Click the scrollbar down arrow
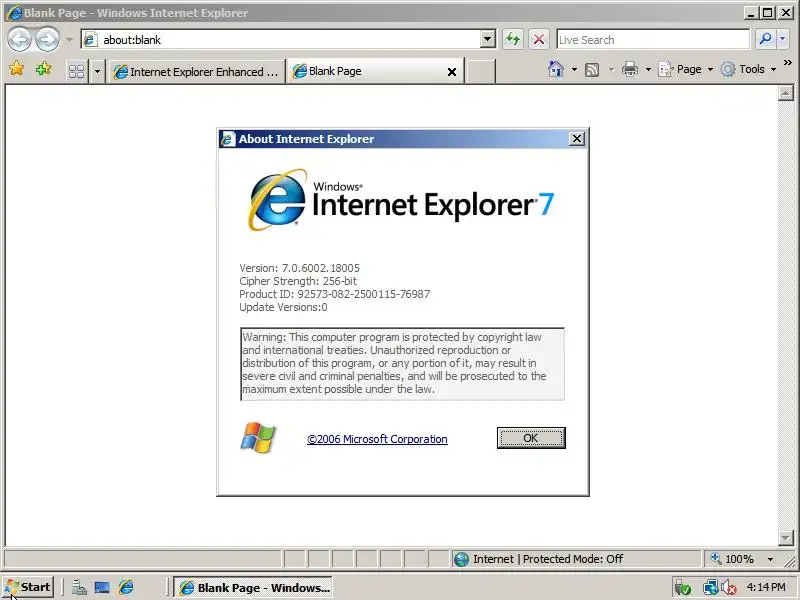 click(x=786, y=537)
